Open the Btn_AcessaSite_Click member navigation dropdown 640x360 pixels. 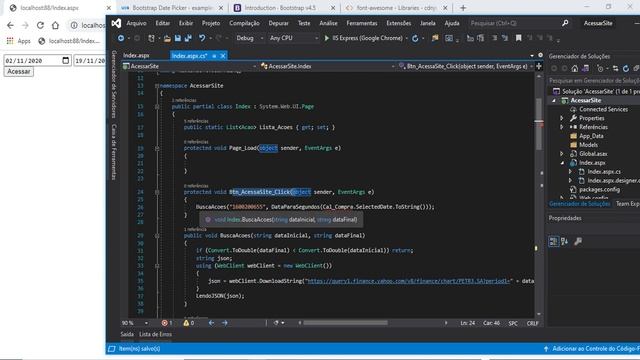click(x=466, y=66)
